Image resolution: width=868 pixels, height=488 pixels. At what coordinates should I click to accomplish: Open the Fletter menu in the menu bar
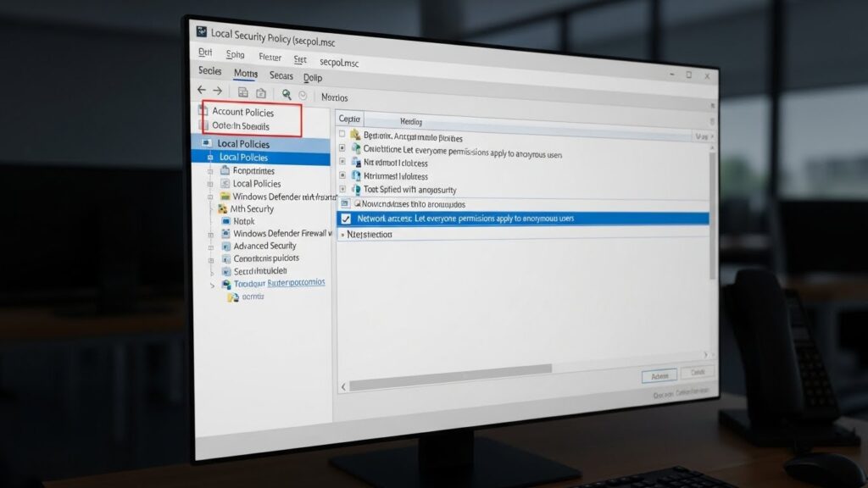pos(270,58)
